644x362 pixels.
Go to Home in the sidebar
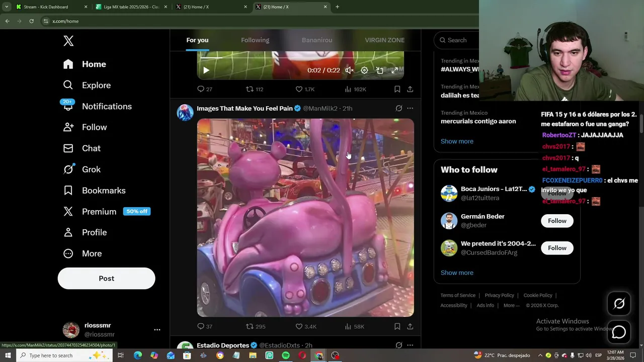(x=85, y=64)
